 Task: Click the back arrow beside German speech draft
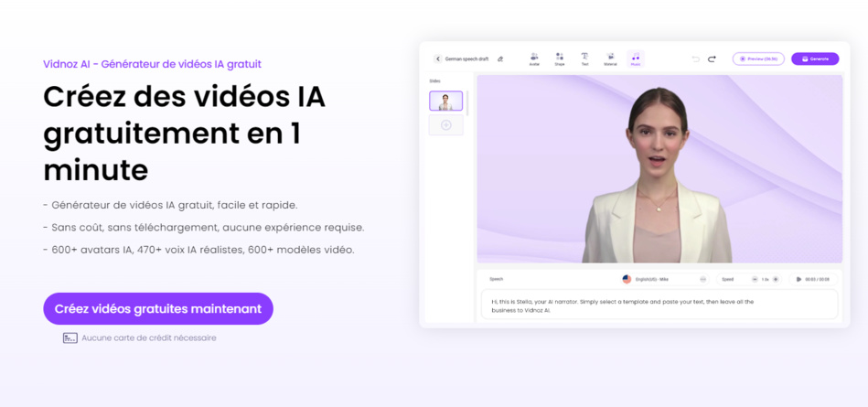[438, 59]
